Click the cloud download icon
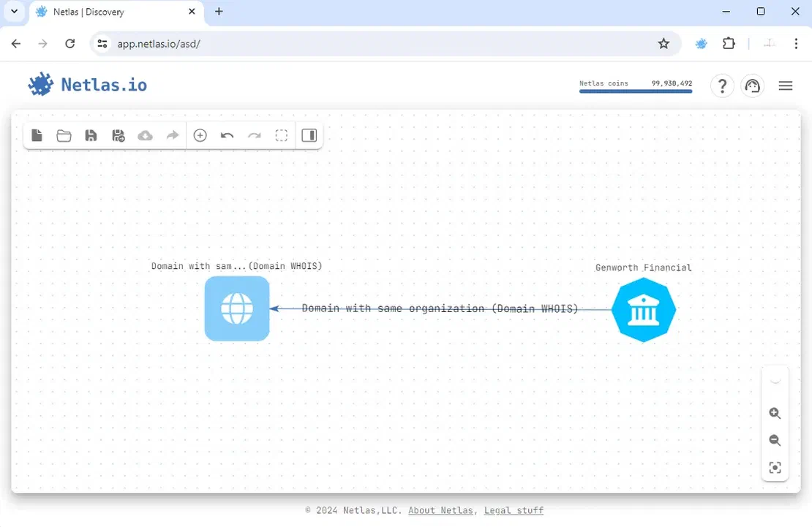Image resolution: width=812 pixels, height=527 pixels. (x=145, y=136)
